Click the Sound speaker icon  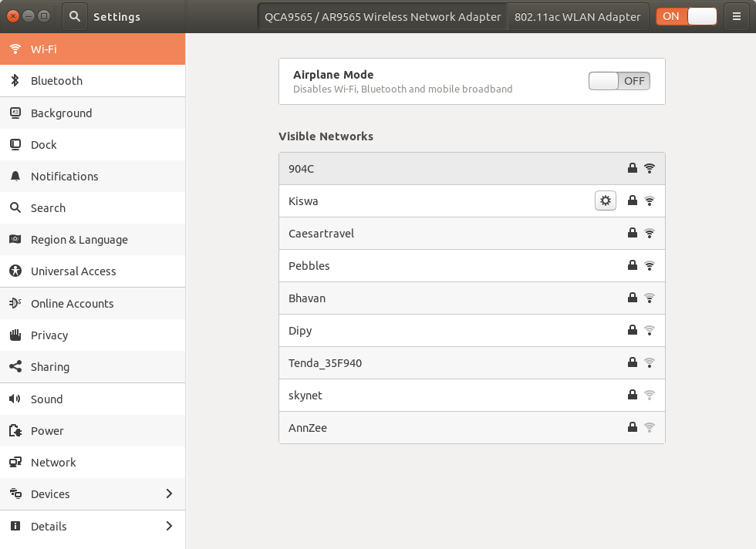pos(15,399)
